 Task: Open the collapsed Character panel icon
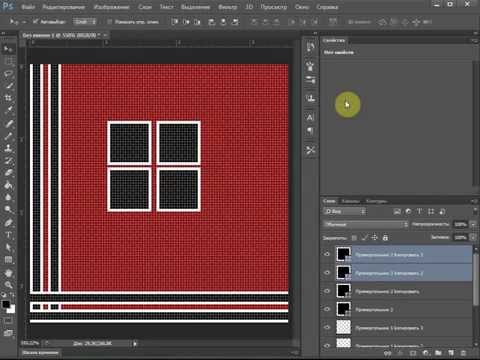coord(310,117)
